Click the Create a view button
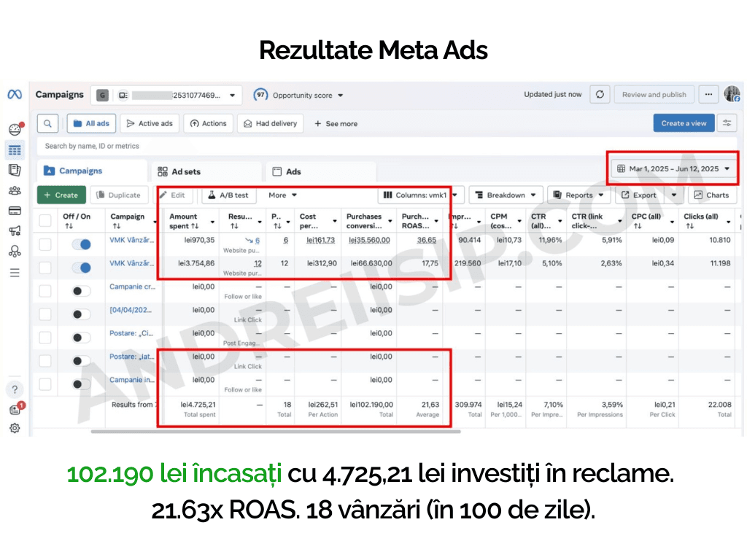The width and height of the screenshot is (747, 560). 684,123
